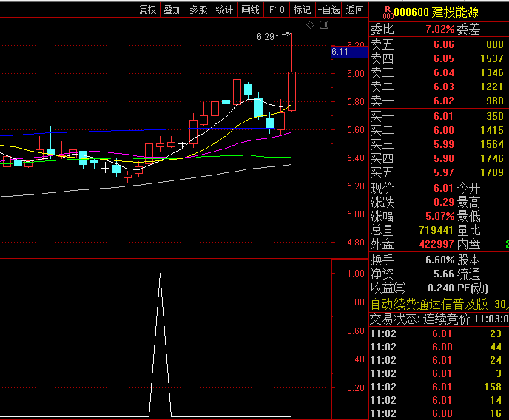Open F10 company information
Viewport: 509px width, 420px height.
pos(277,10)
